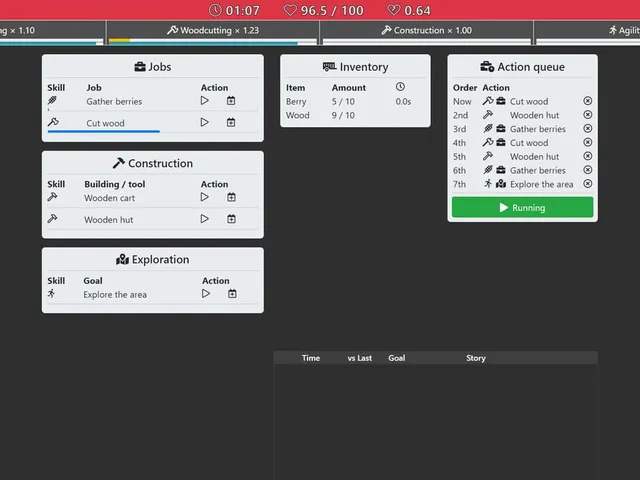Play the Cut wood job icon
This screenshot has height=480, width=640.
click(x=204, y=122)
